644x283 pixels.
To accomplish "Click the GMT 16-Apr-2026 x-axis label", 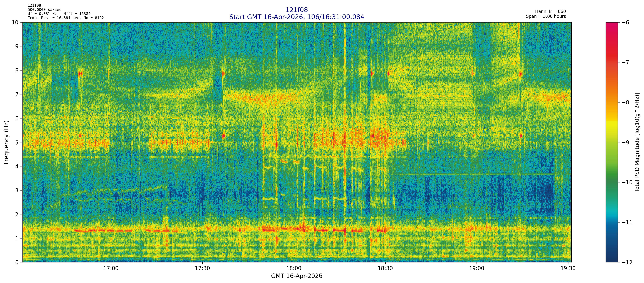I will (x=297, y=276).
